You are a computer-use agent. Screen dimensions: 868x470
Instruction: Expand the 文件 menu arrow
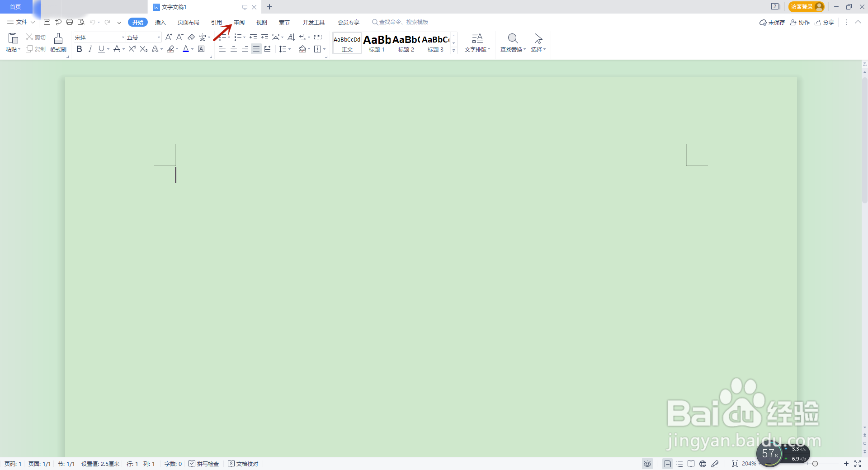(x=33, y=22)
